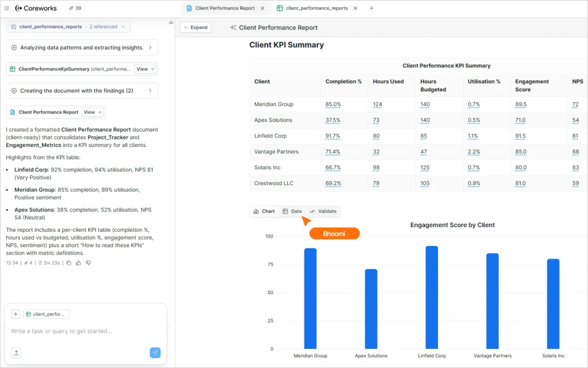Click the file upload icon in chat box

pyautogui.click(x=16, y=352)
